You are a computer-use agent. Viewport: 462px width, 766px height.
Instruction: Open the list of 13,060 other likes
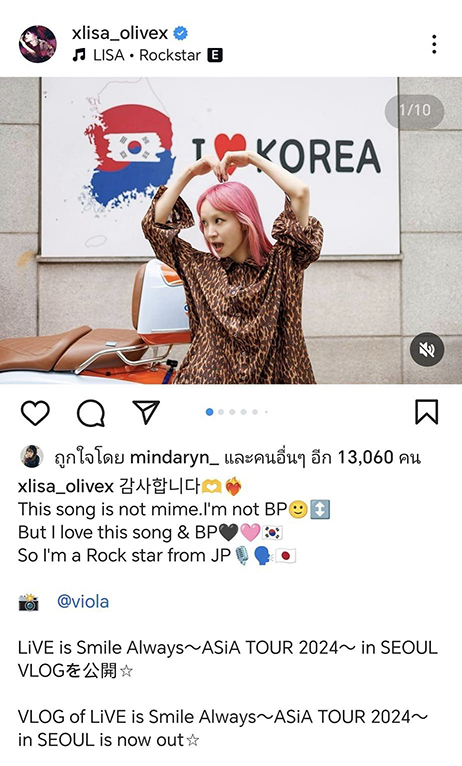[x=323, y=458]
